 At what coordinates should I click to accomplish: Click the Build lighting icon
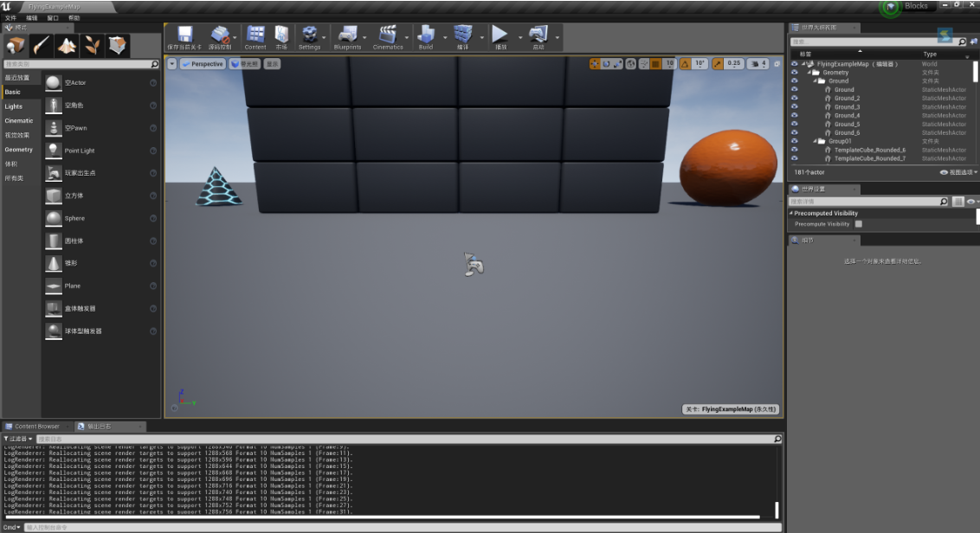point(425,35)
